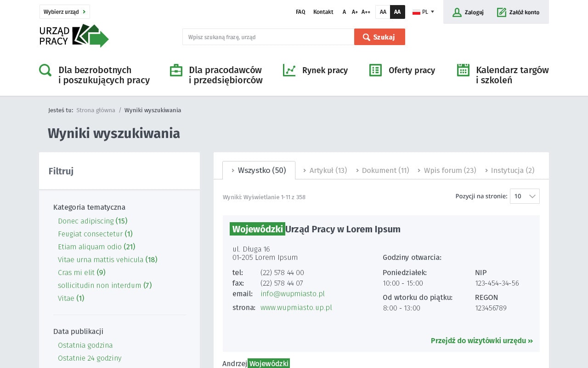
Task: Open the Pozycji na stronie dropdown
Action: 525,196
